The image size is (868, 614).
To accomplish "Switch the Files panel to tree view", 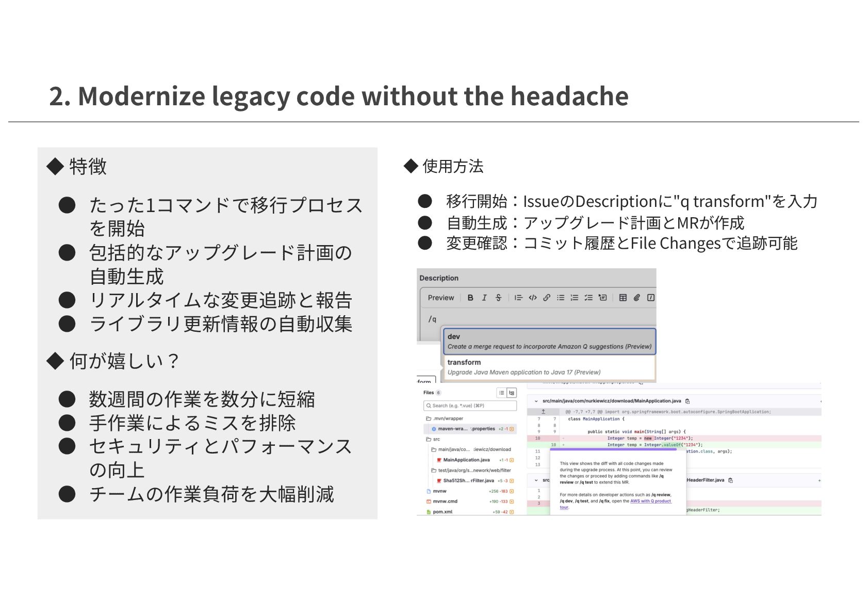I will click(512, 393).
